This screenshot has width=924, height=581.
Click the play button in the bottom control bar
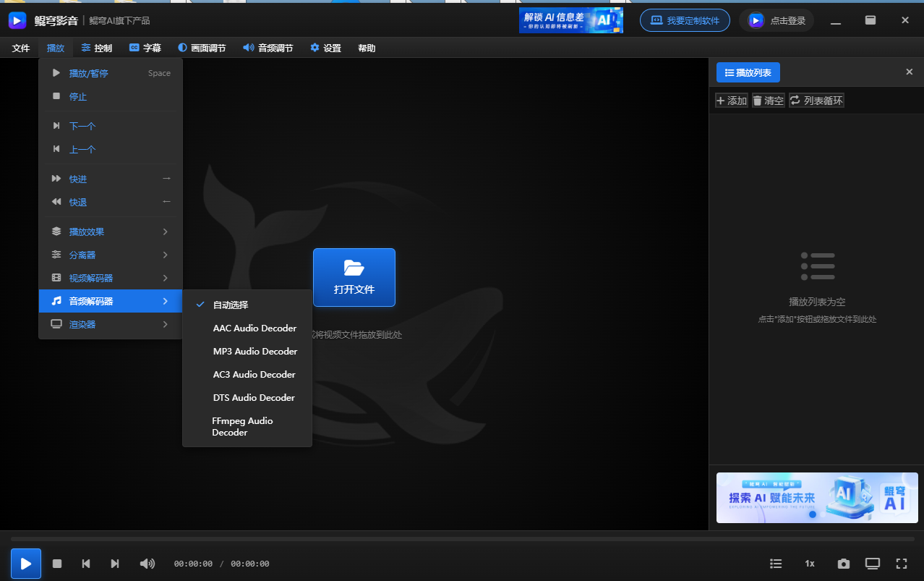pyautogui.click(x=25, y=563)
